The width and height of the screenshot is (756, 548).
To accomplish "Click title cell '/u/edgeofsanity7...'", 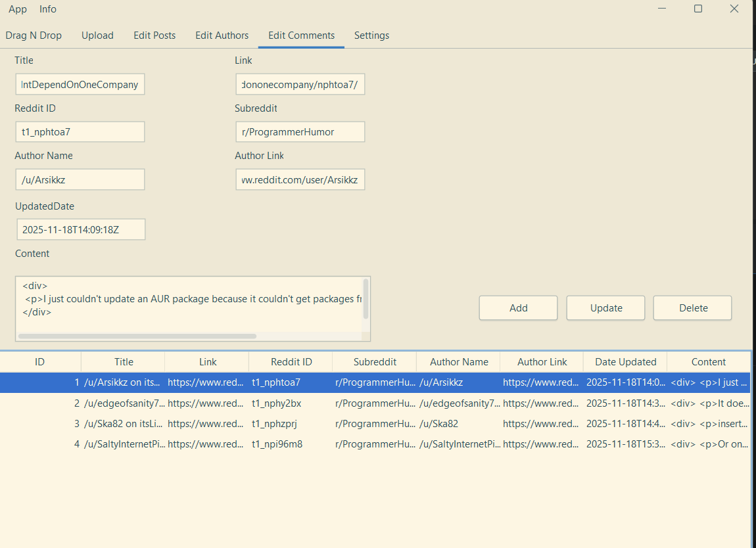I will coord(124,403).
